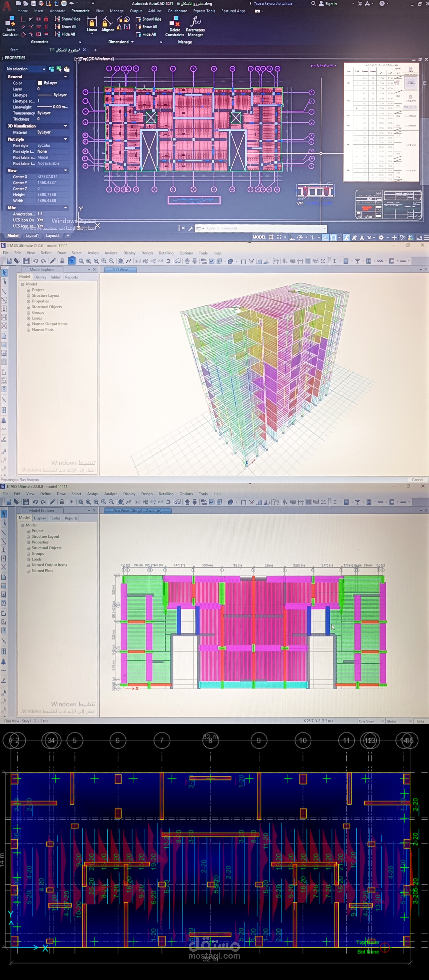Screen dimensions: 429x980
Task: Open the Global coordinate dropdown in ETABS status bar
Action: point(399,721)
